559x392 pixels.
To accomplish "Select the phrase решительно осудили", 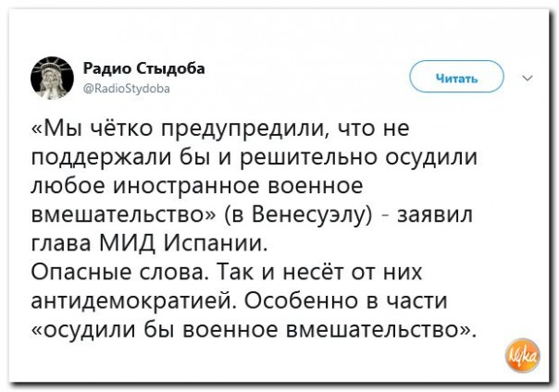I will [x=359, y=157].
